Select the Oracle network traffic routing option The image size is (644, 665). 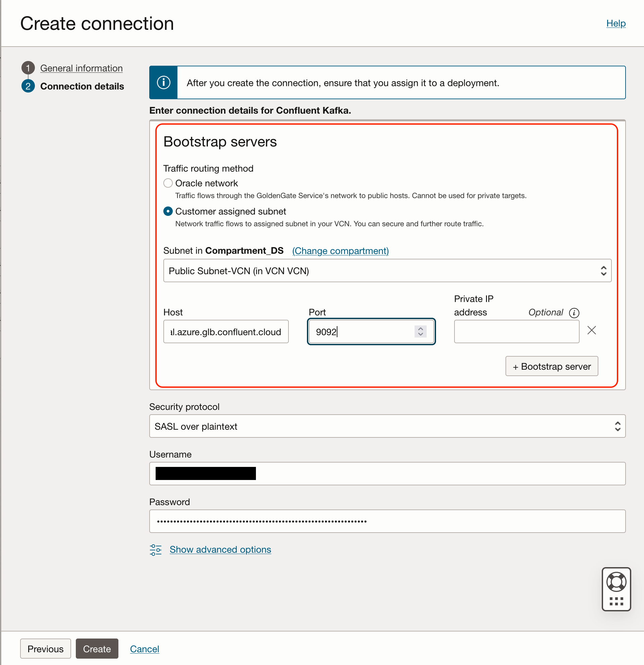click(168, 183)
